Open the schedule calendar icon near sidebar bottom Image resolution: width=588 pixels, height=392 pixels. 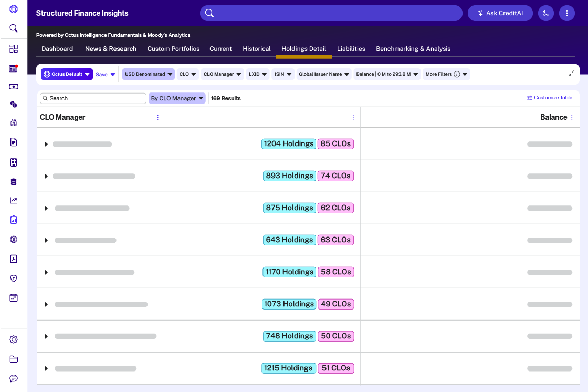click(x=14, y=298)
